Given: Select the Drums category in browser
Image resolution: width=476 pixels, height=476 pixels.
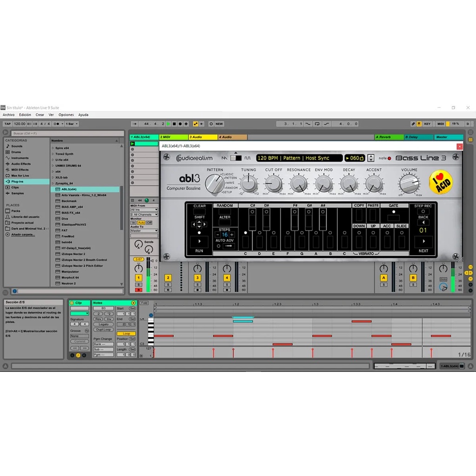Looking at the screenshot, I should coord(16,152).
